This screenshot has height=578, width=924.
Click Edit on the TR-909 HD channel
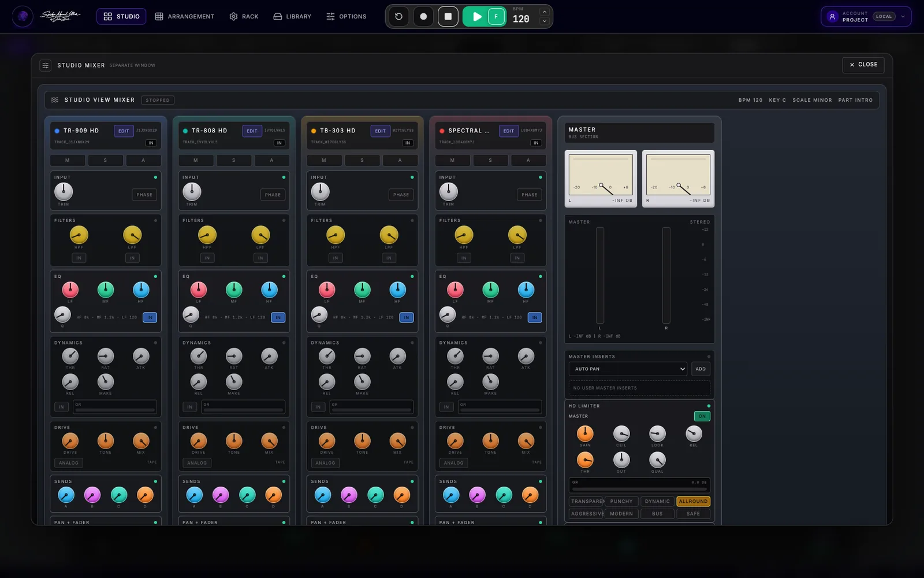[x=124, y=131]
